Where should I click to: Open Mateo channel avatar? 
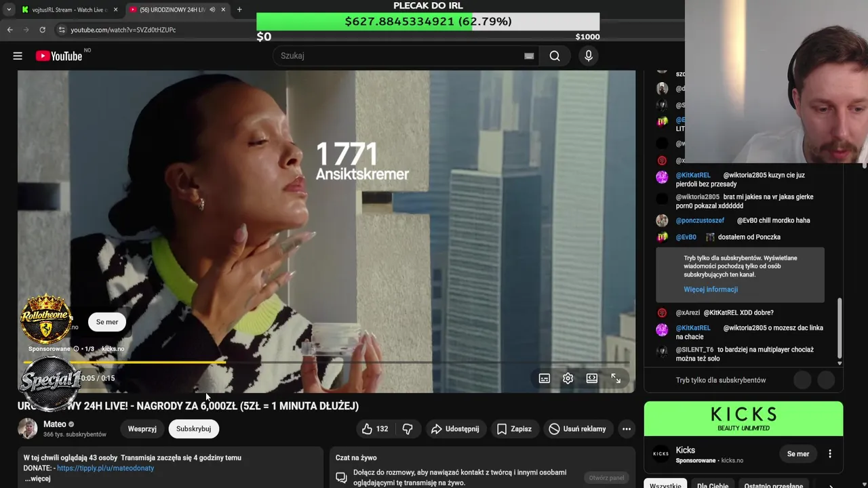point(28,428)
